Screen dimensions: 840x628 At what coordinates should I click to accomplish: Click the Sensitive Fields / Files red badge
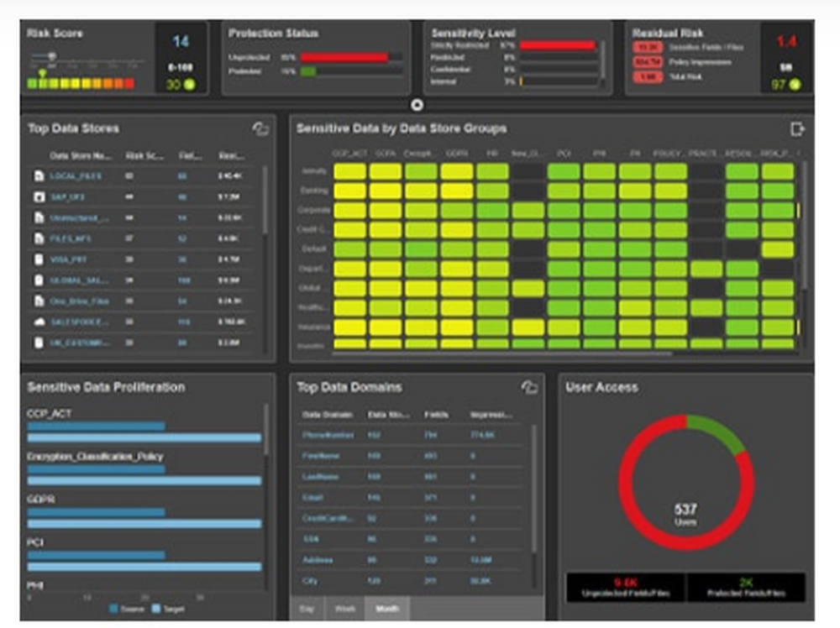click(x=648, y=47)
